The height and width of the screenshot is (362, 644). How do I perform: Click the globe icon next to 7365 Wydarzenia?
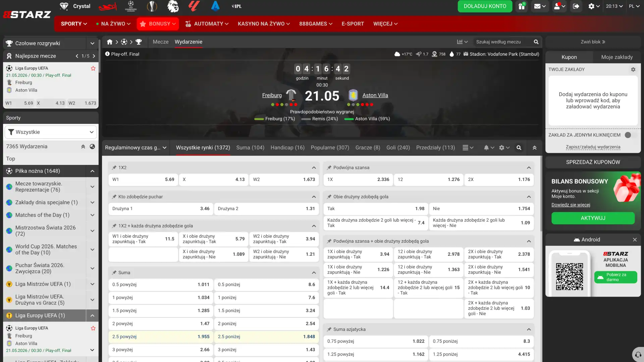pos(92,146)
